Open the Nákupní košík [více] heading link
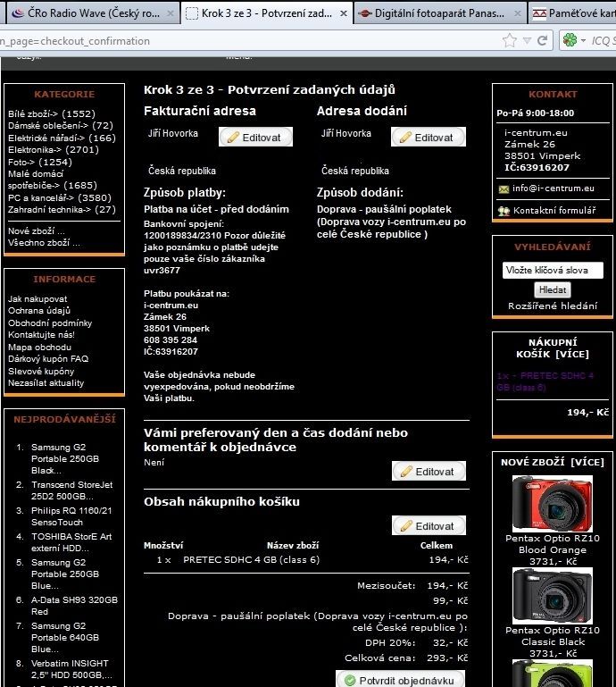The width and height of the screenshot is (616, 687). [x=553, y=348]
